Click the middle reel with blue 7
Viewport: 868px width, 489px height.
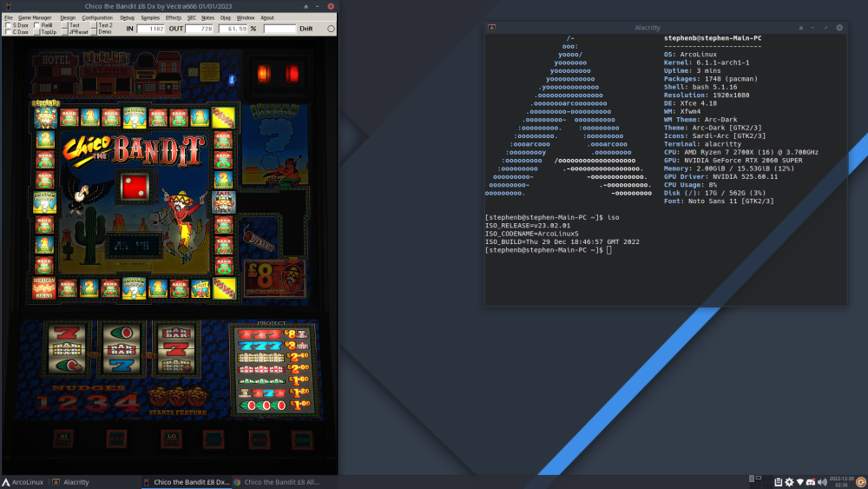(x=122, y=349)
